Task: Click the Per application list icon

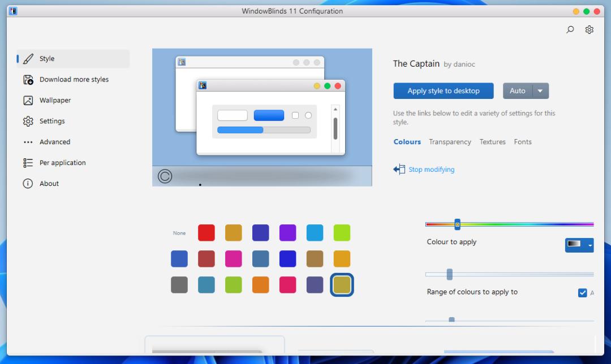Action: pos(28,163)
